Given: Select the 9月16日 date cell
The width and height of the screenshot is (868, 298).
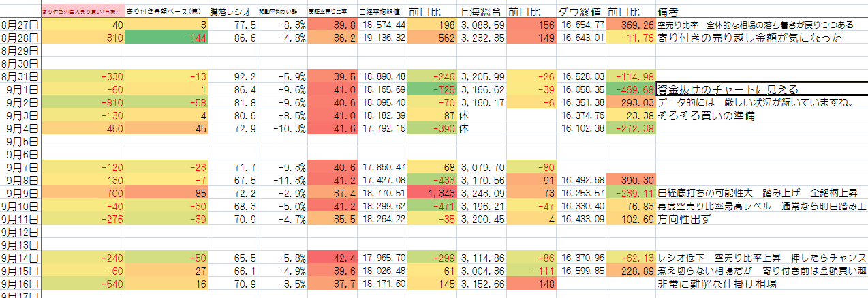Looking at the screenshot, I should pyautogui.click(x=20, y=284).
